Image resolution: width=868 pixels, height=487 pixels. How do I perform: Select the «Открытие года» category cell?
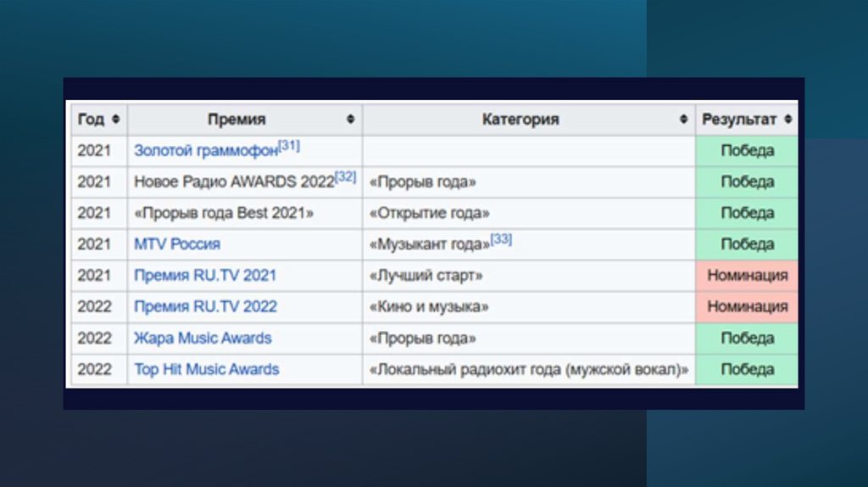(529, 213)
